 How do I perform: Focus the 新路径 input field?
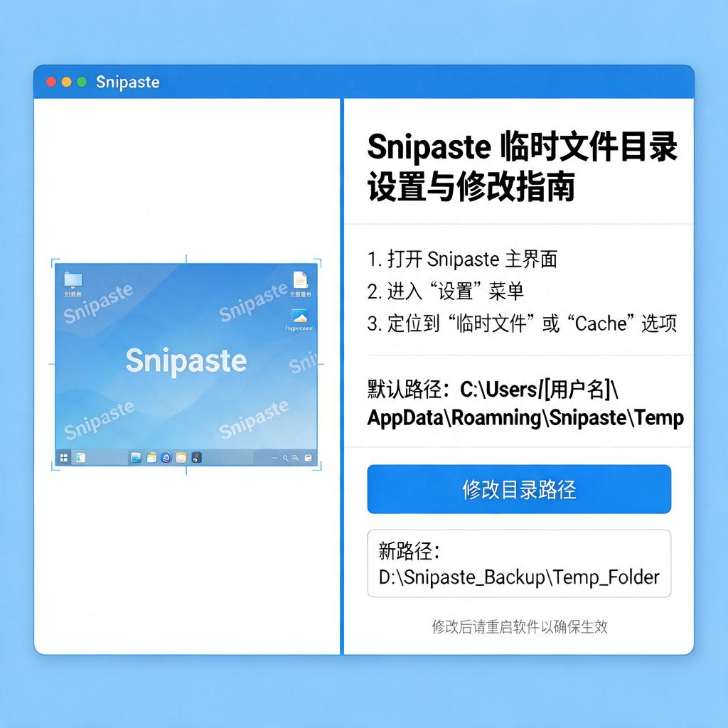(518, 563)
